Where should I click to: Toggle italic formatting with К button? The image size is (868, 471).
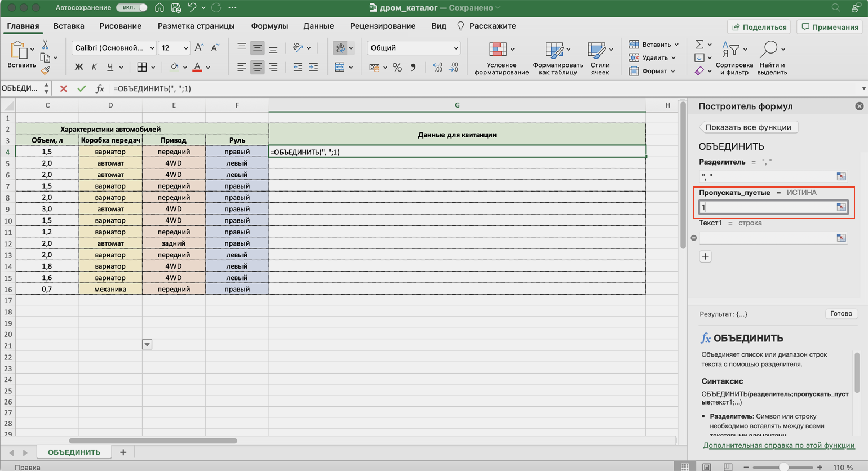pos(94,67)
